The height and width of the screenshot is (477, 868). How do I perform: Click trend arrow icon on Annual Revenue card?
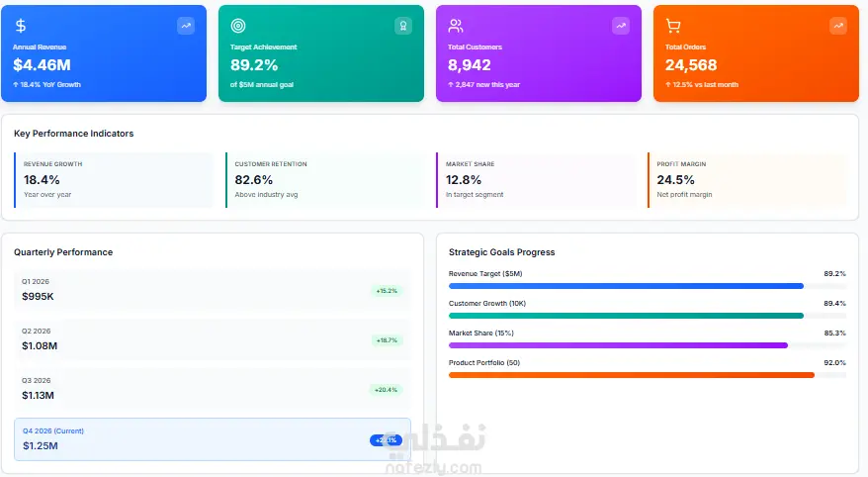pos(186,26)
